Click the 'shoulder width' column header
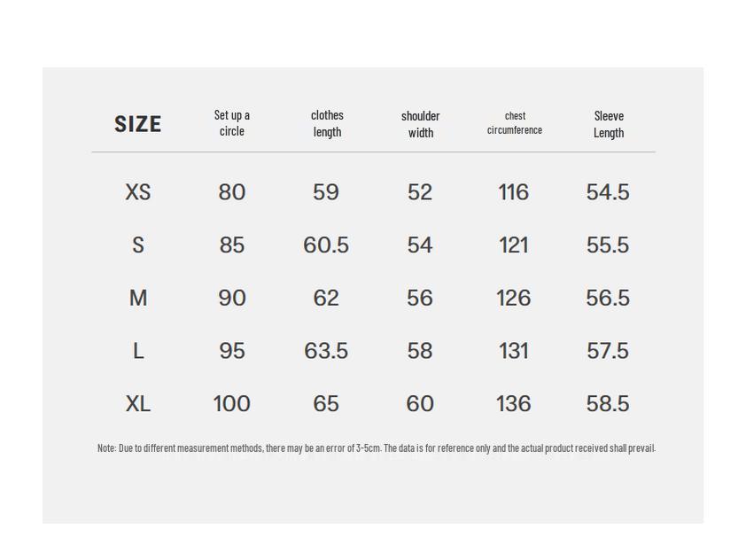The image size is (746, 560). (x=421, y=124)
